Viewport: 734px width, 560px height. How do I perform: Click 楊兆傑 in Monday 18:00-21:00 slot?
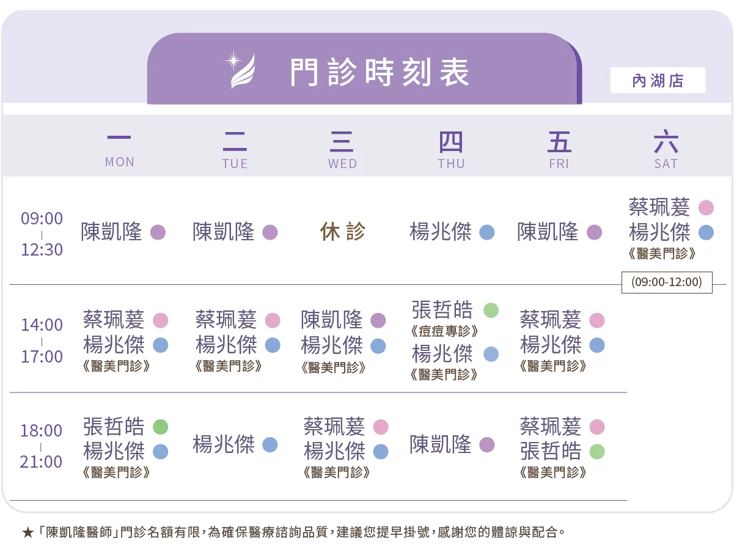pos(114,451)
